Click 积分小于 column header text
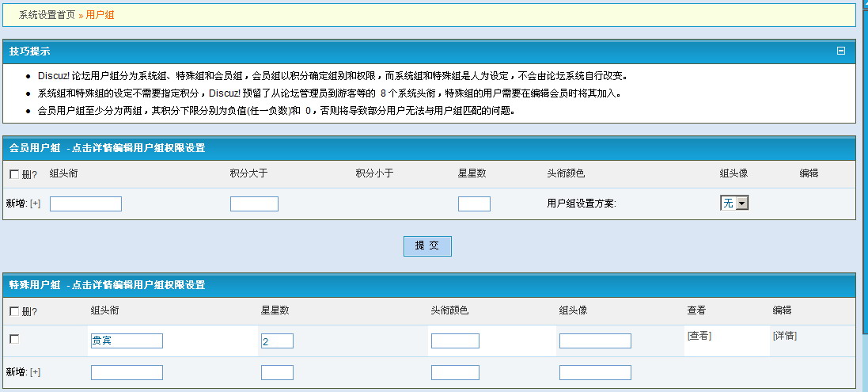 [374, 173]
